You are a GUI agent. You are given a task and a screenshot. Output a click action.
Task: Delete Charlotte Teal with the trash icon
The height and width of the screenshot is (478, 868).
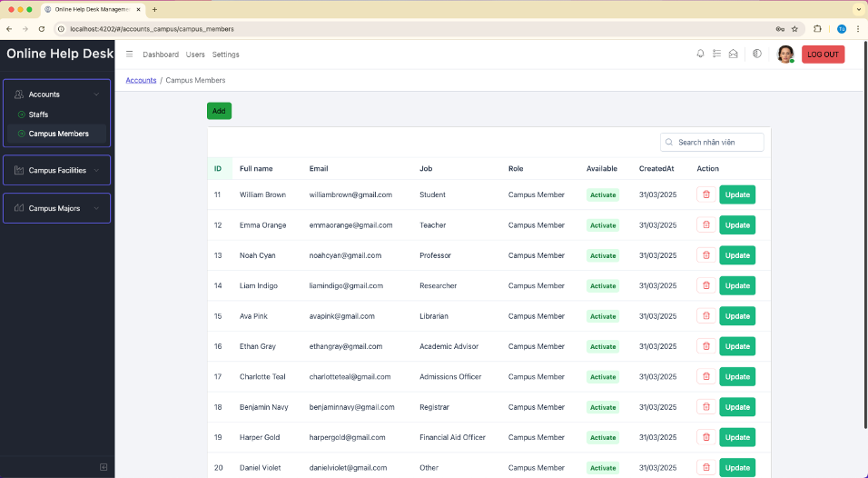(x=705, y=376)
